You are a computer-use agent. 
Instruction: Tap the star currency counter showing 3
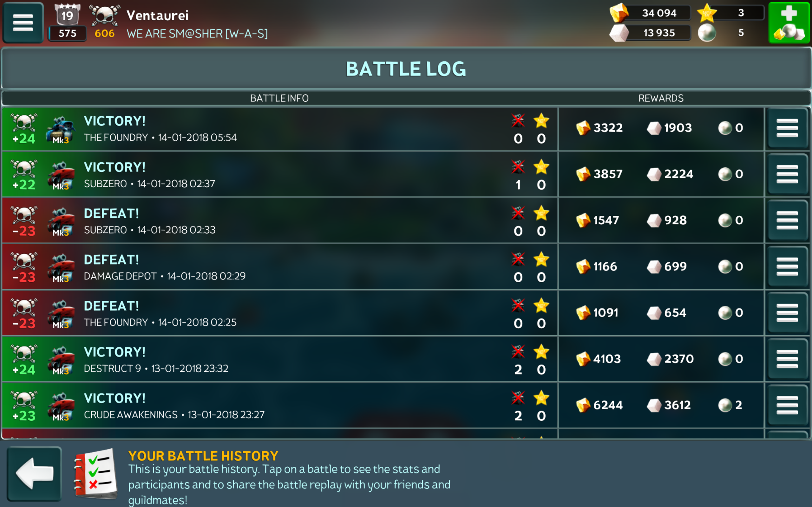(x=730, y=13)
